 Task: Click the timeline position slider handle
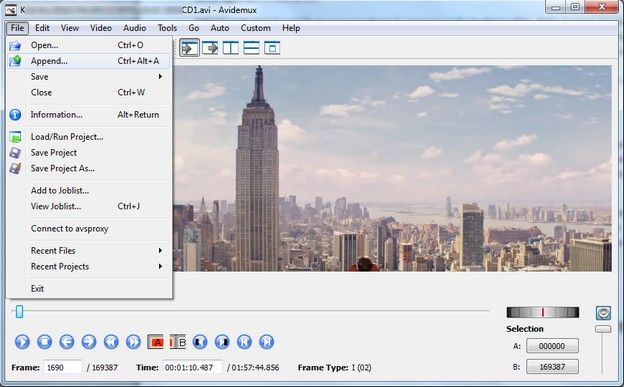(19, 311)
